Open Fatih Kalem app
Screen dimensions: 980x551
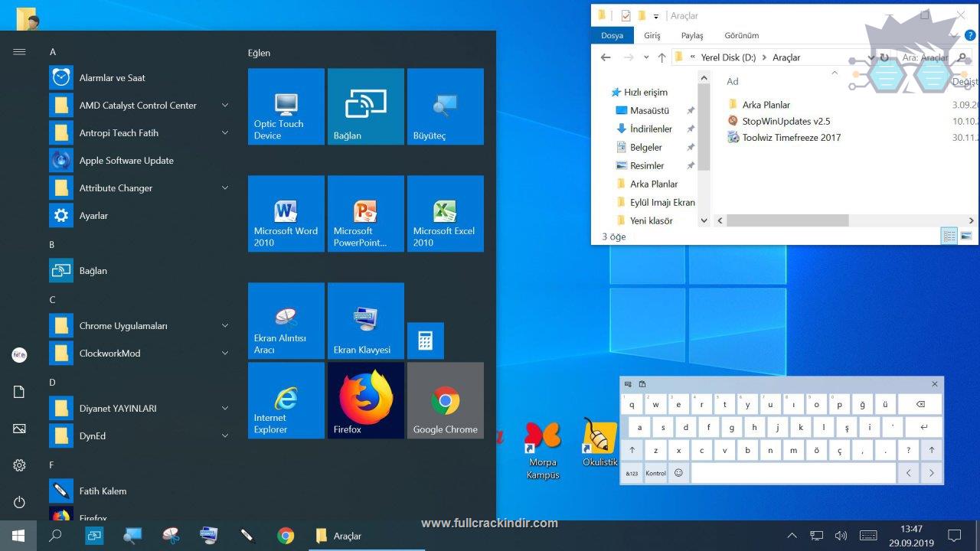click(x=140, y=491)
